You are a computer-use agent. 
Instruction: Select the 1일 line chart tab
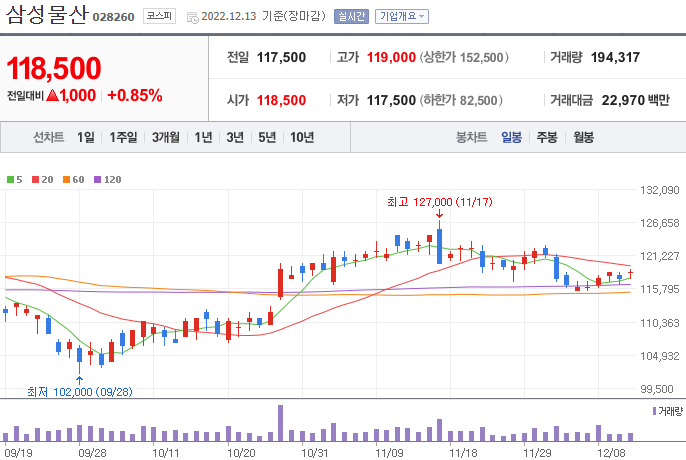tap(86, 137)
